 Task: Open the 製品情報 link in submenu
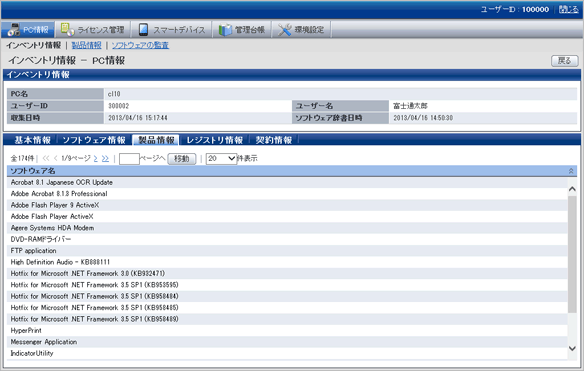[x=86, y=45]
